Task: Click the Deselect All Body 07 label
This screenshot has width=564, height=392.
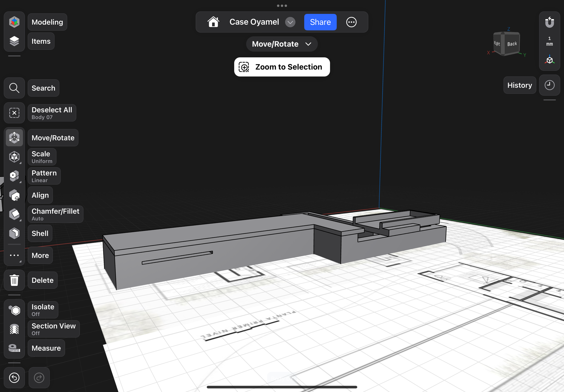Action: click(x=52, y=113)
